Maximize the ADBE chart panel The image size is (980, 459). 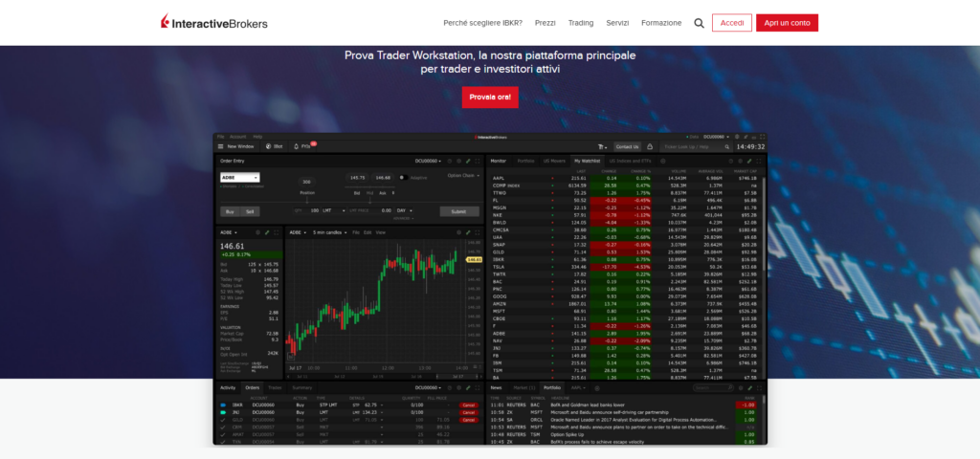coord(477,232)
